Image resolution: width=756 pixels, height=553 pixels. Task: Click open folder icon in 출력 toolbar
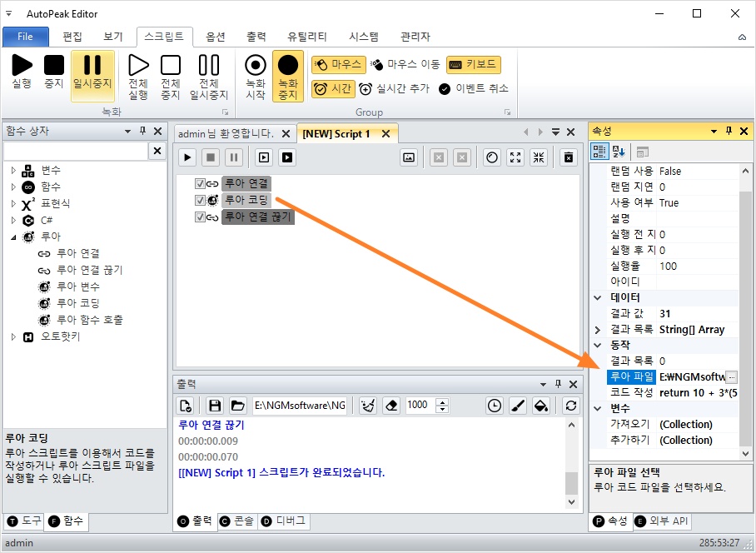tap(237, 406)
